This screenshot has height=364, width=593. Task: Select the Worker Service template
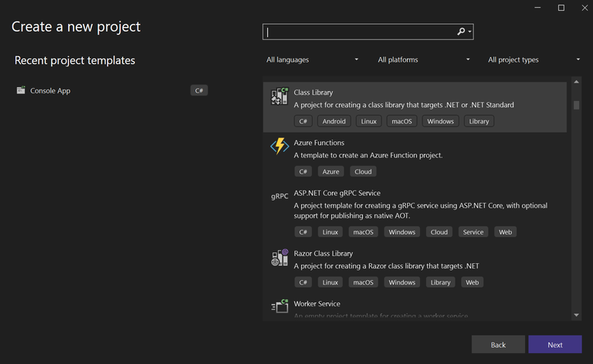[x=415, y=308]
